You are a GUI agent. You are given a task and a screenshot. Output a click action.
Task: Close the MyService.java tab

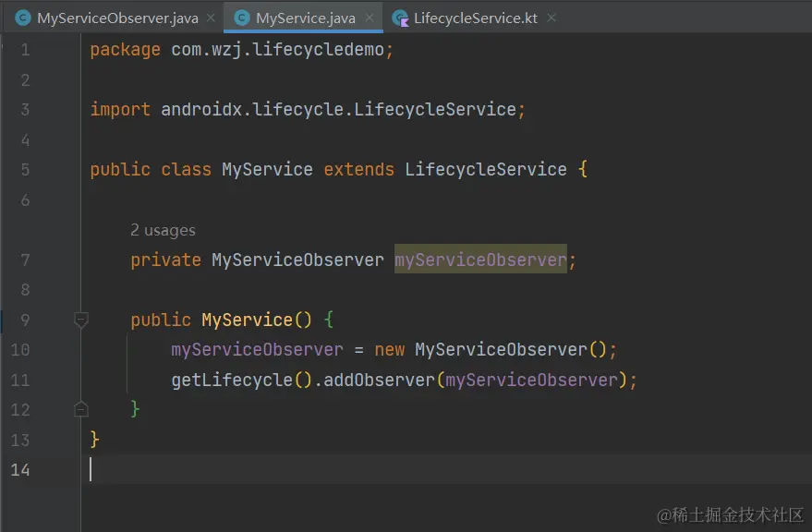coord(370,18)
